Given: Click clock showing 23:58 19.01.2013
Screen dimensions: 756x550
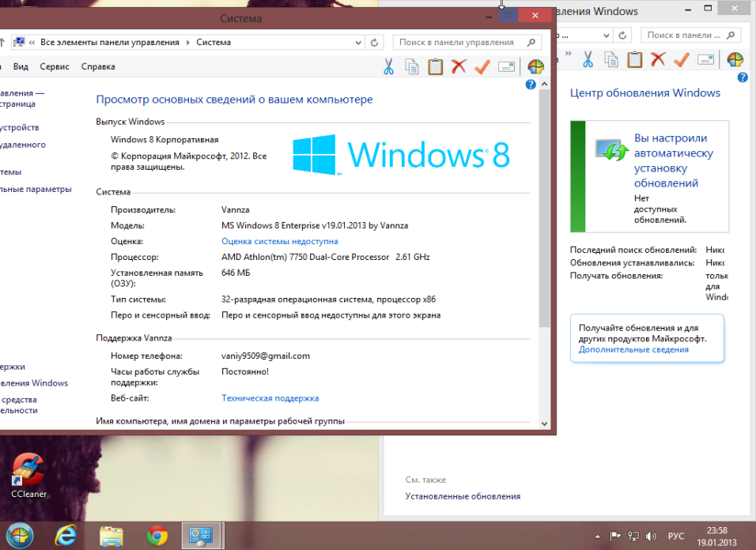Looking at the screenshot, I should click(717, 536).
